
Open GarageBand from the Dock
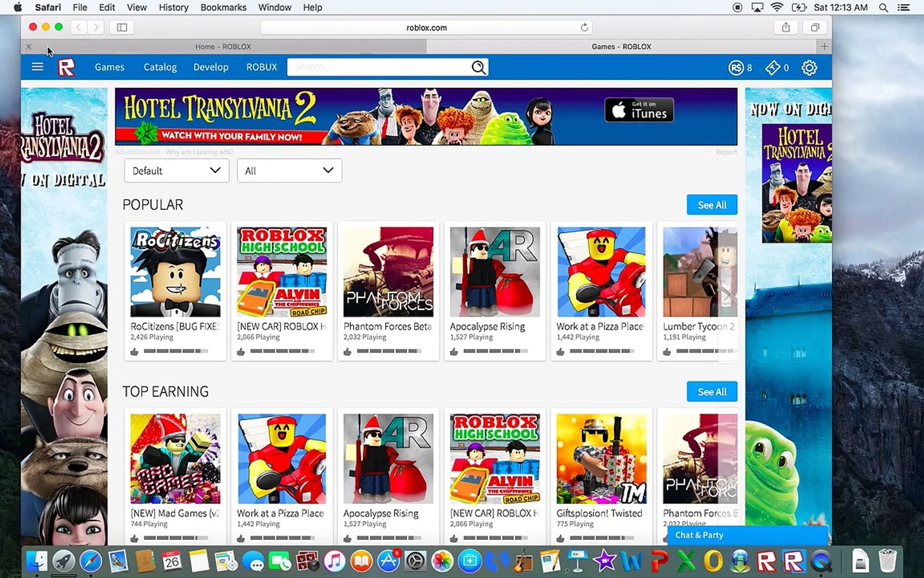523,561
